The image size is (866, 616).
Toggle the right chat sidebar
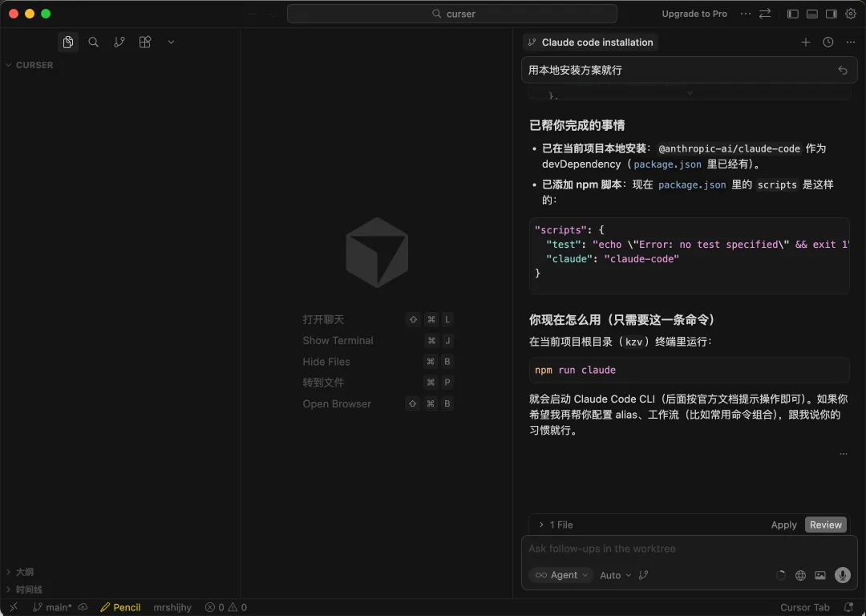(832, 14)
